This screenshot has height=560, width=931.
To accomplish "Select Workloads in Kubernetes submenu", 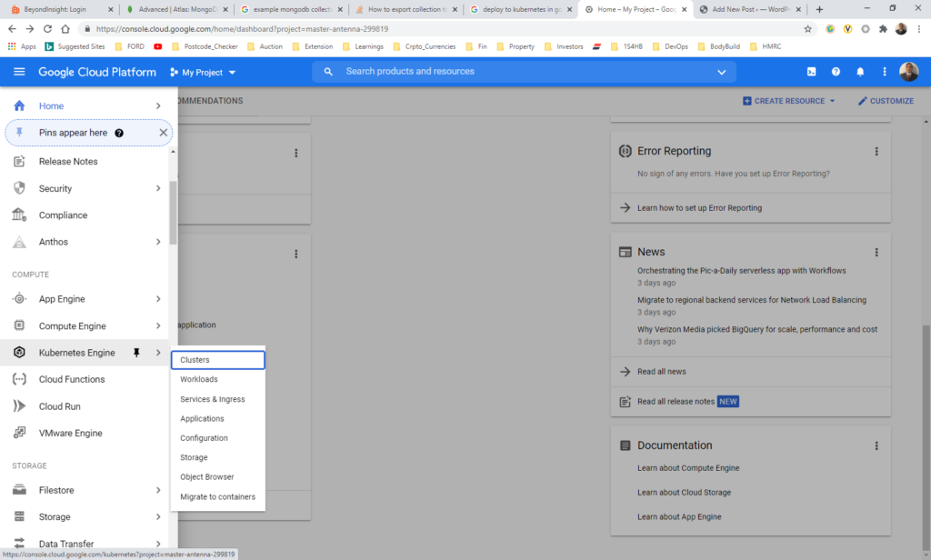I will pos(218,379).
